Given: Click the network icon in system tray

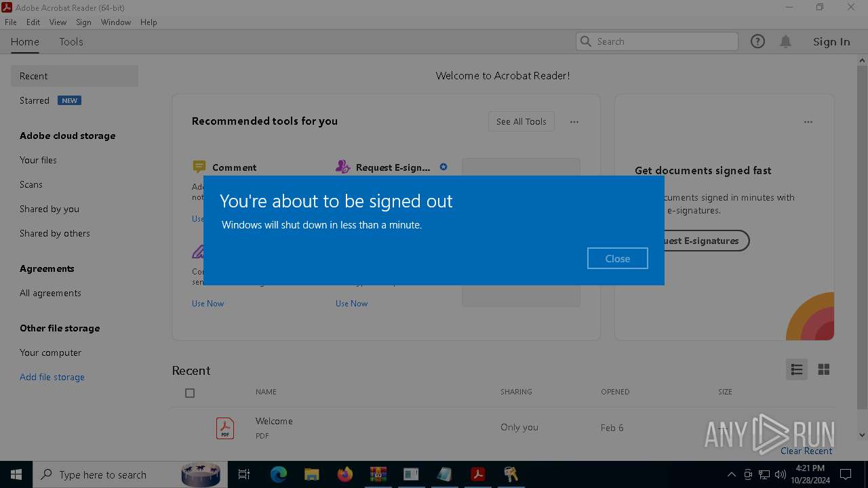Looking at the screenshot, I should [x=764, y=474].
